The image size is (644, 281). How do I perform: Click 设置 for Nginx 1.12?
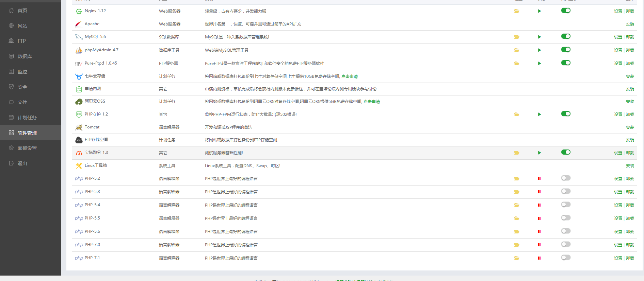click(x=618, y=11)
